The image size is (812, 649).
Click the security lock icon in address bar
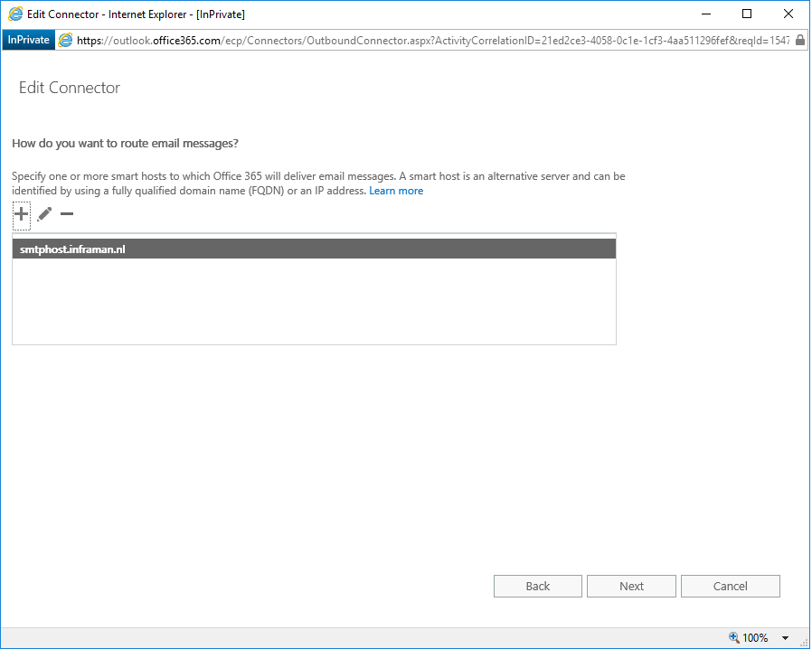click(x=800, y=40)
